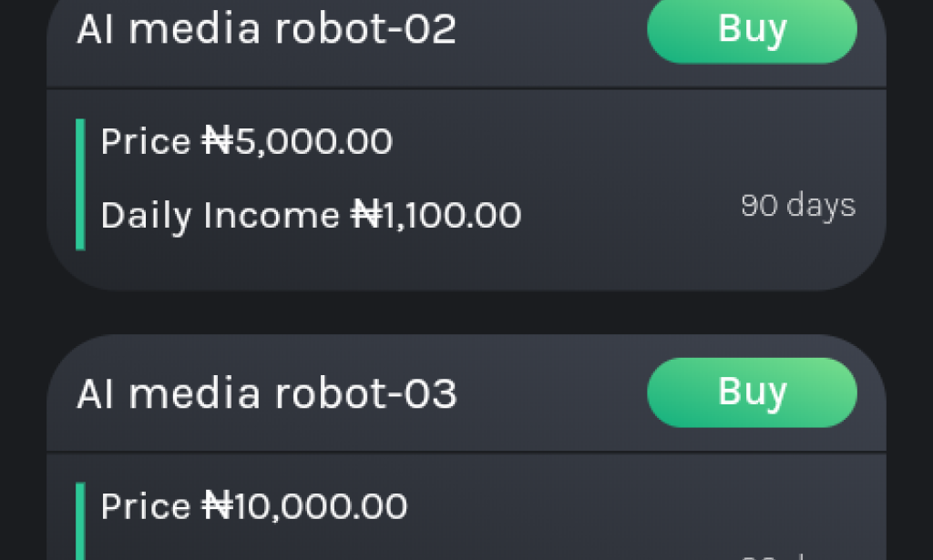Click header space between robot-02 title and Buy
The height and width of the screenshot is (560, 933).
click(x=551, y=29)
